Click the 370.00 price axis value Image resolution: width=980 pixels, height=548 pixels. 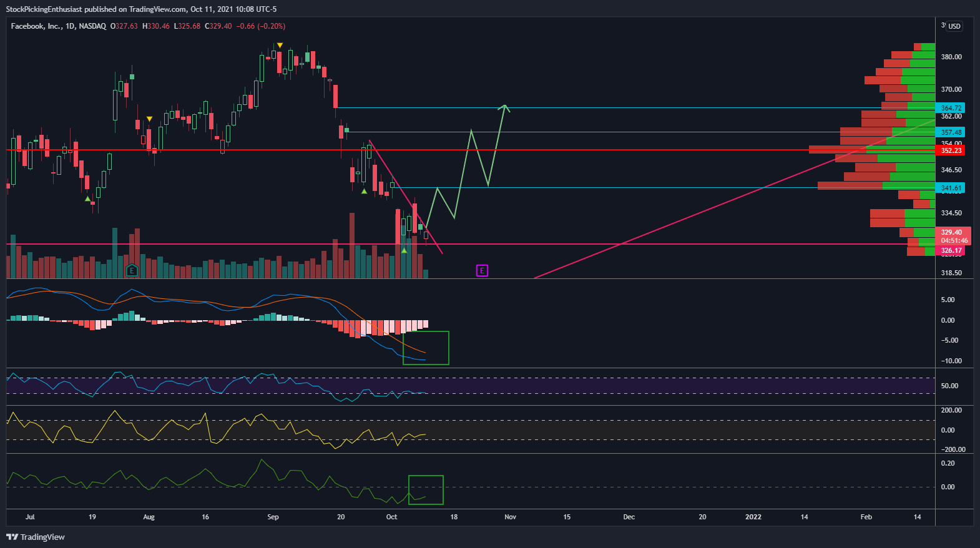pos(951,89)
